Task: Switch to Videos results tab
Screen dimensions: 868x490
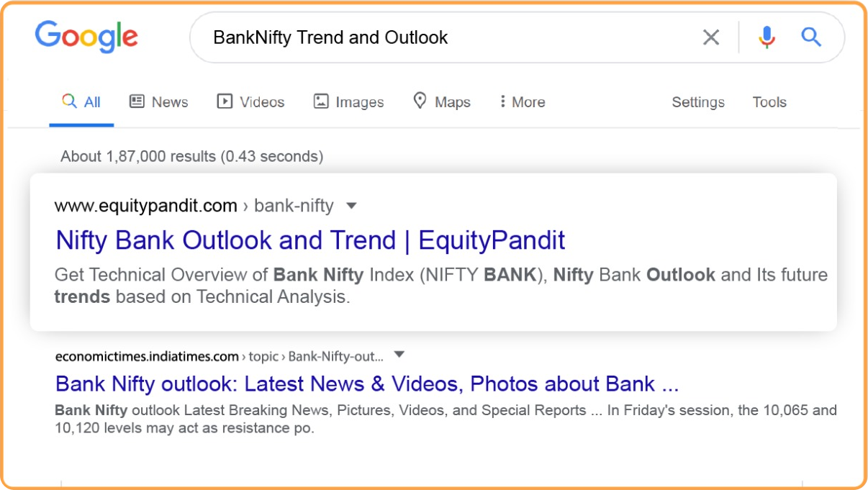Action: click(x=250, y=102)
